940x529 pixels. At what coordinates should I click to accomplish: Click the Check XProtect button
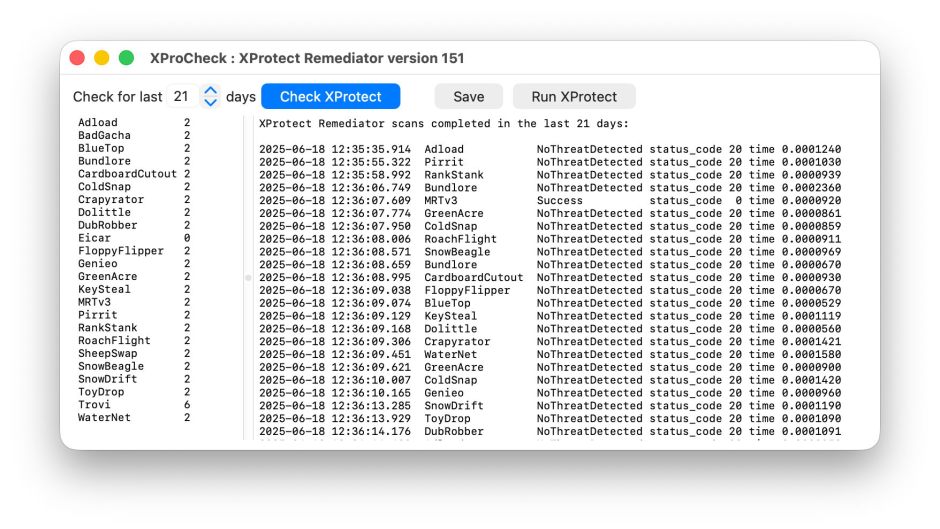pyautogui.click(x=330, y=97)
